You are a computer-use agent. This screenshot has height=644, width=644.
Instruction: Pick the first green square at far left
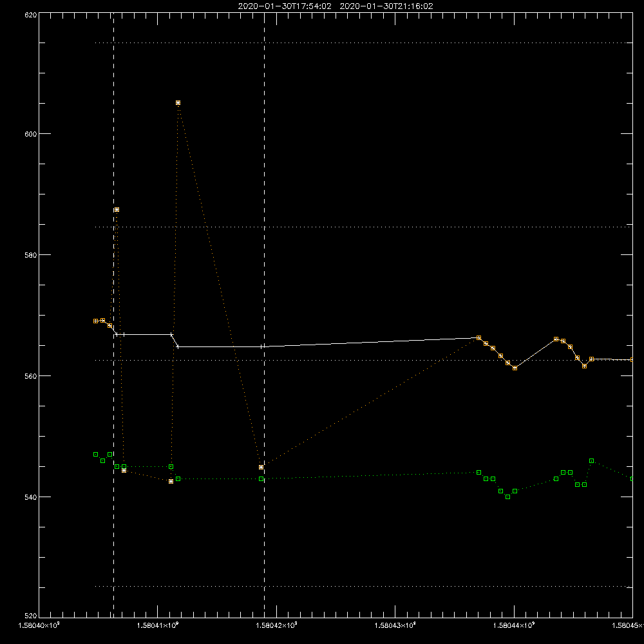coord(96,454)
